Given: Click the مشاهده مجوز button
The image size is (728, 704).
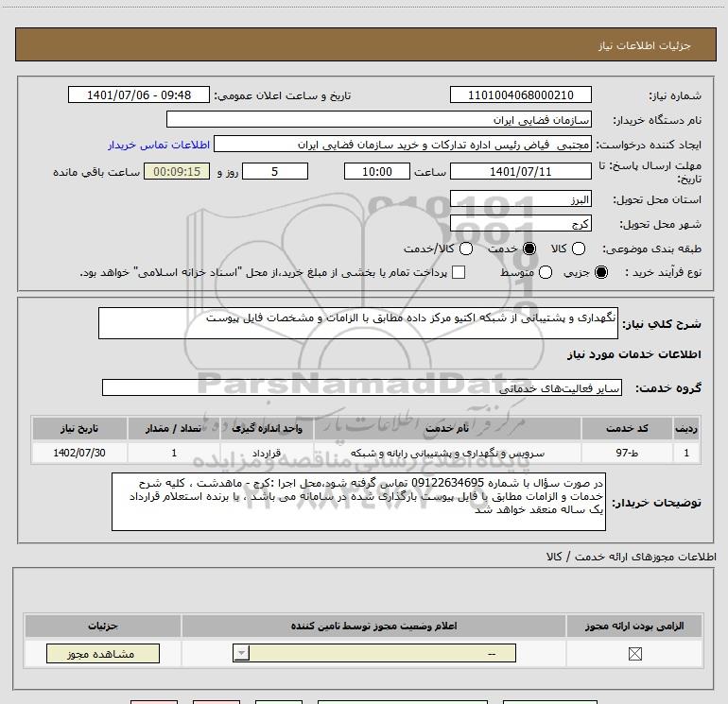Looking at the screenshot, I should point(103,653).
